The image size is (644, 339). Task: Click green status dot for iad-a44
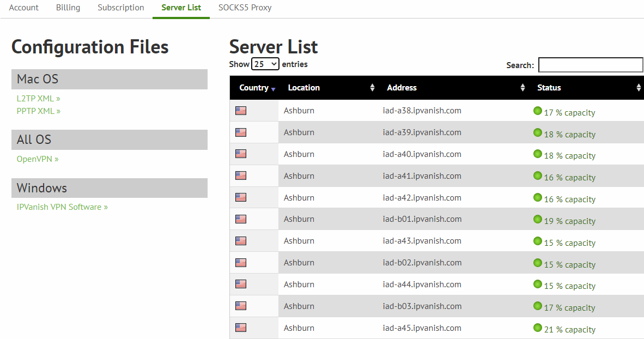point(538,284)
